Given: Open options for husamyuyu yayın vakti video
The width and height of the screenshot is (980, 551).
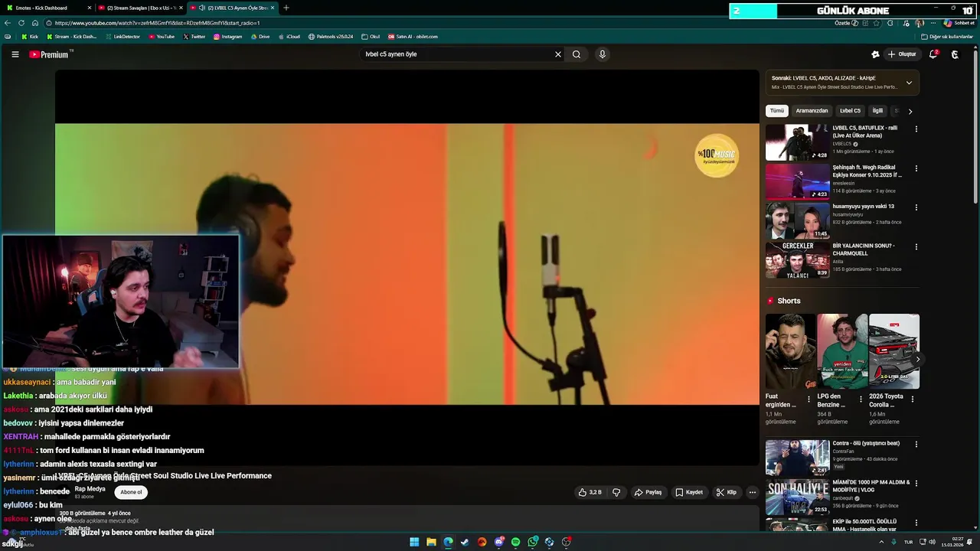Looking at the screenshot, I should tap(916, 207).
